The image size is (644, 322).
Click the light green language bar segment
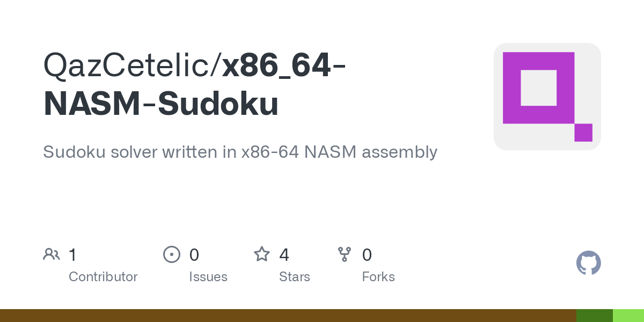pos(628,316)
